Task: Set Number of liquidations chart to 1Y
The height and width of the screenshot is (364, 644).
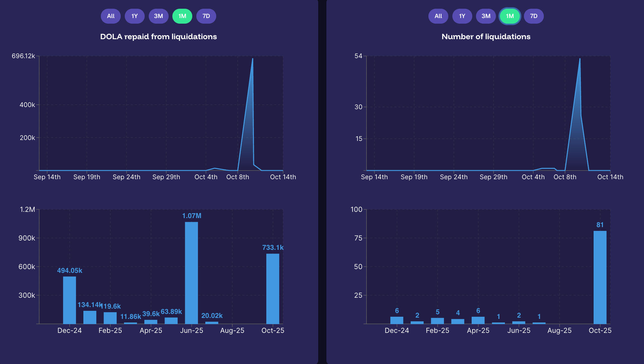Action: point(462,16)
